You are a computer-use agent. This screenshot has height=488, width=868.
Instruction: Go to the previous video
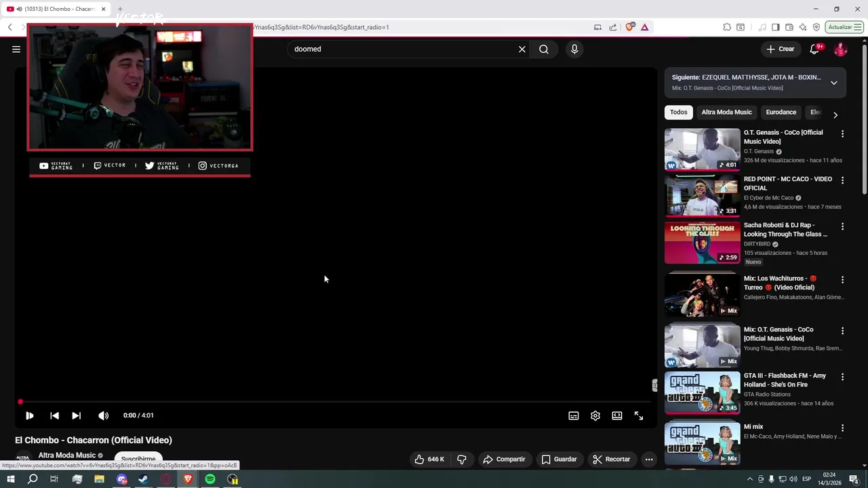point(54,415)
